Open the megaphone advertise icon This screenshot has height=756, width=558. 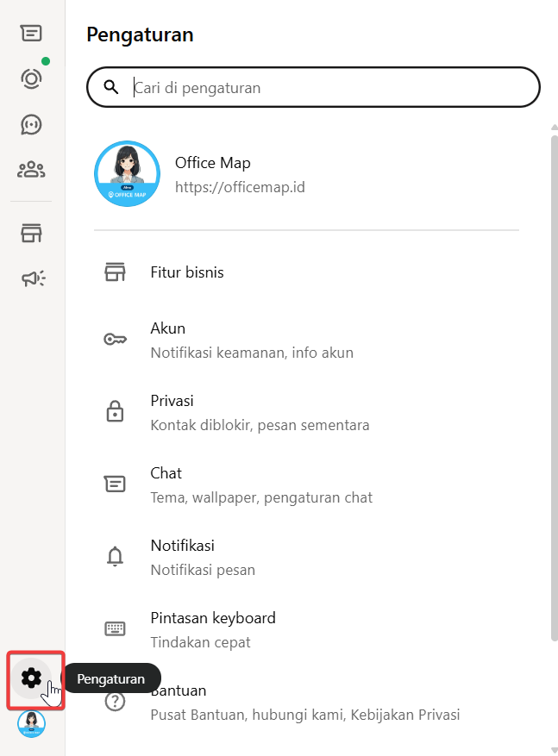point(32,278)
